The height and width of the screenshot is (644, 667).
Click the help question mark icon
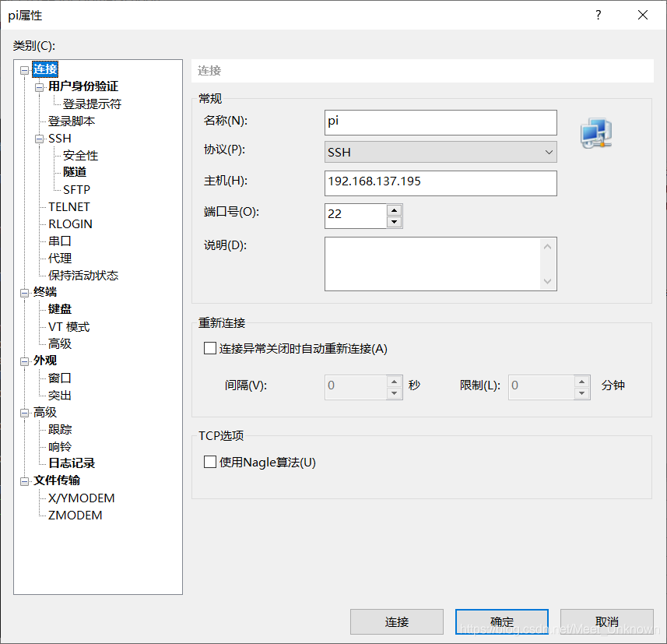(x=597, y=15)
